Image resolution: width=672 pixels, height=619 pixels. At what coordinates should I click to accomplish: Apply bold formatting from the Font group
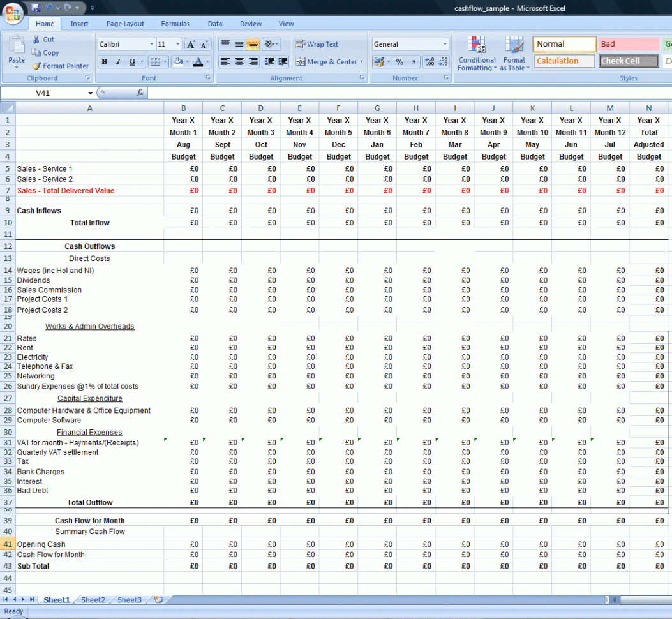[104, 61]
